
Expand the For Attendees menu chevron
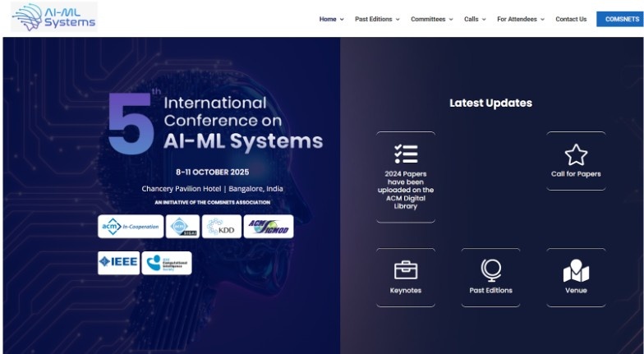[542, 20]
